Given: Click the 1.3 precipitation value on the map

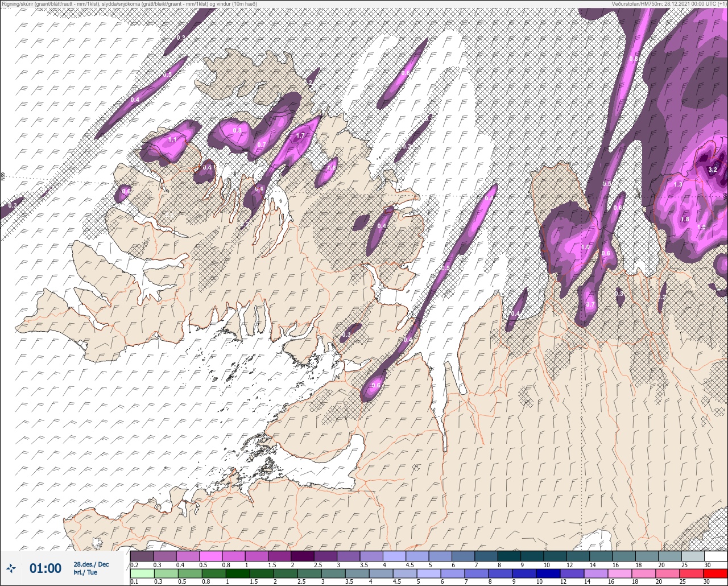Looking at the screenshot, I should click(x=678, y=185).
